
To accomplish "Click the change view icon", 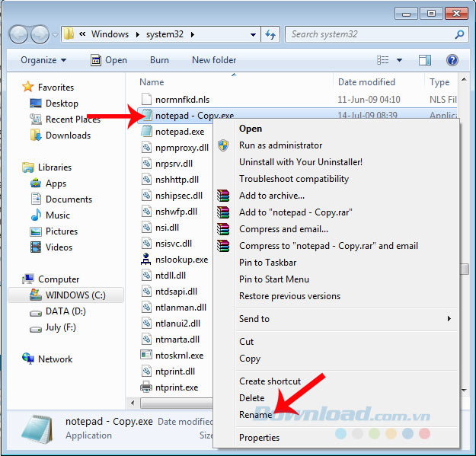I will point(383,60).
